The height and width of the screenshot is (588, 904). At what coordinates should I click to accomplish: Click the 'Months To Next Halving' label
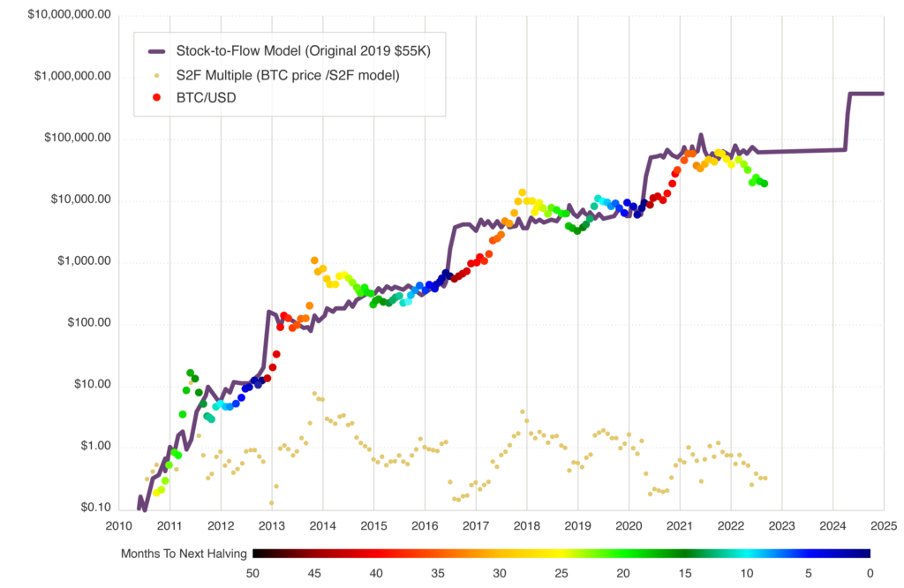[x=184, y=554]
